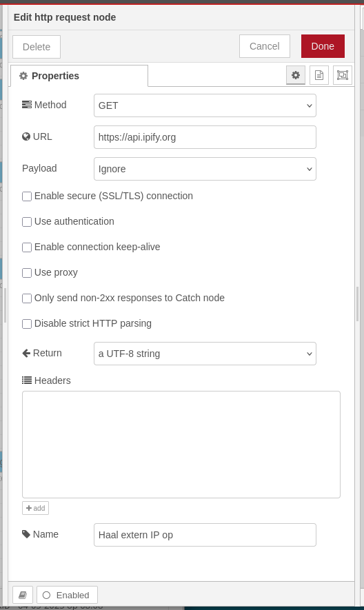
Task: Open node properties gear icon tab
Action: (x=296, y=75)
